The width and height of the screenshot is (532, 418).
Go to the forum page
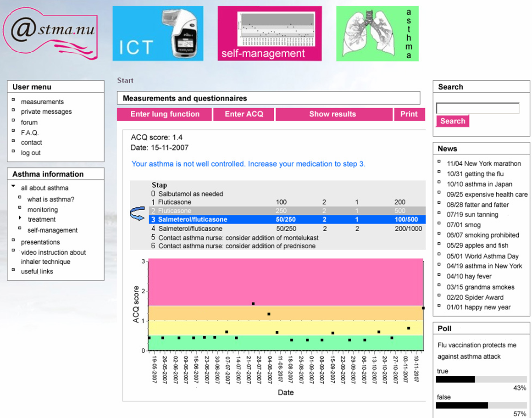tap(29, 123)
